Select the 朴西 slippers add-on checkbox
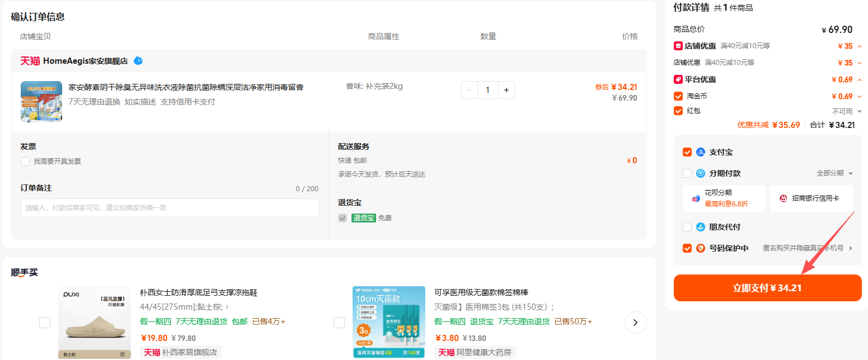 (x=45, y=323)
